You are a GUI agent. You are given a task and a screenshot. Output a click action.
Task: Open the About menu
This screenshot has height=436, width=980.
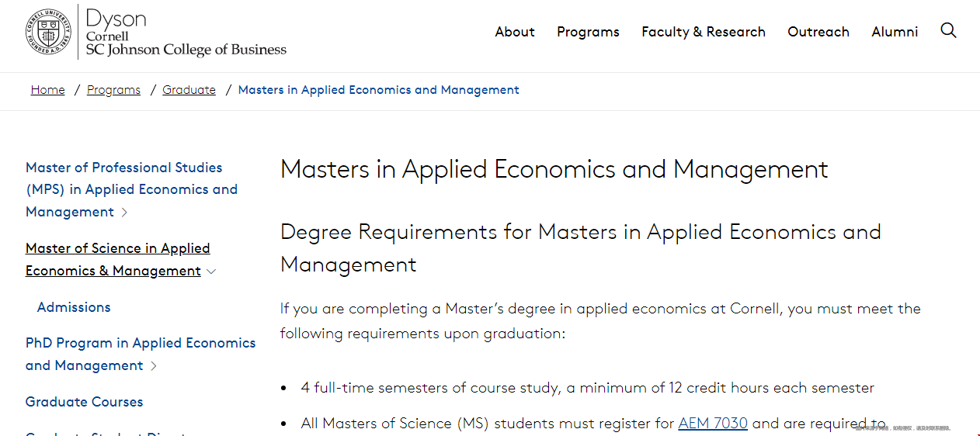[515, 32]
